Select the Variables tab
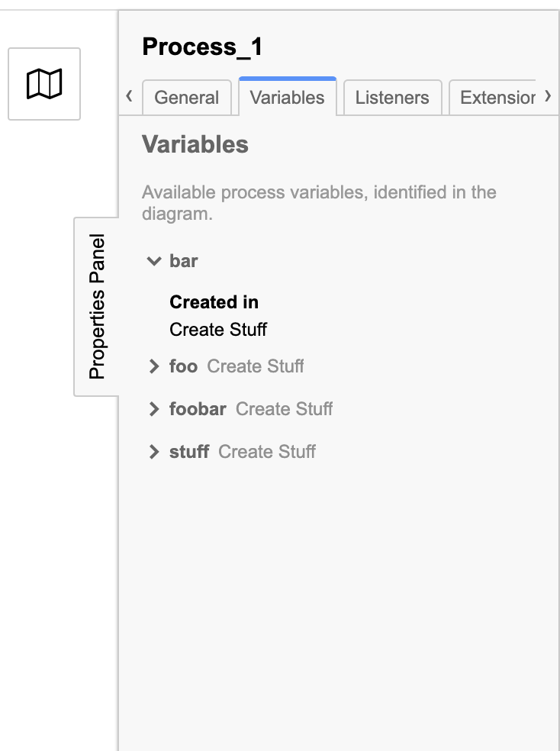Viewport: 560px width, 751px height. pos(287,97)
